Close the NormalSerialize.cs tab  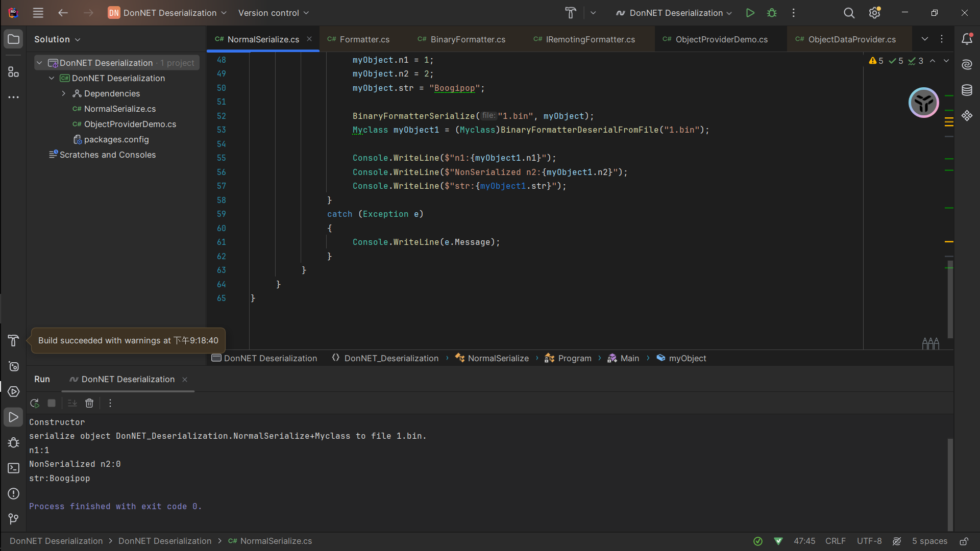[x=309, y=39]
